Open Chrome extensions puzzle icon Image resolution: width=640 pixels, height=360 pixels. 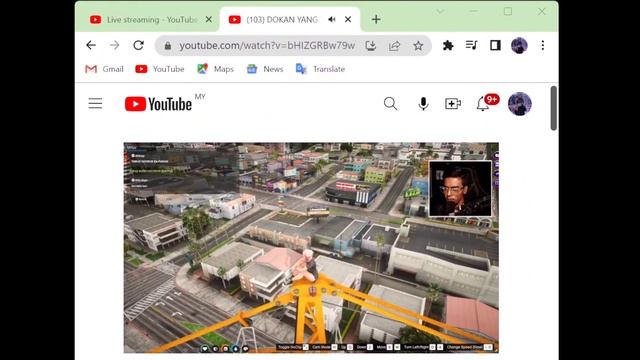click(448, 45)
